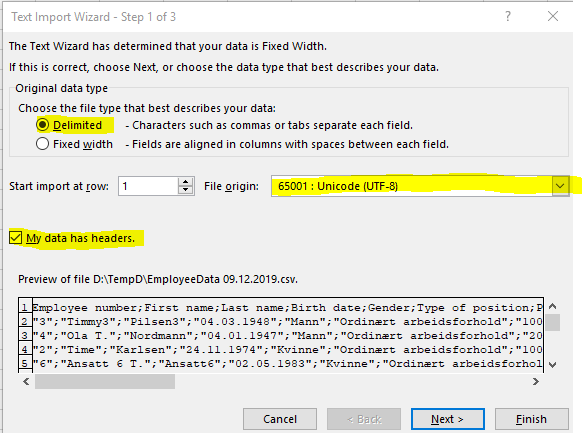Viewport: 582px width, 433px height.
Task: Click preview row starting with "3";"Timmy3"
Action: click(x=287, y=321)
